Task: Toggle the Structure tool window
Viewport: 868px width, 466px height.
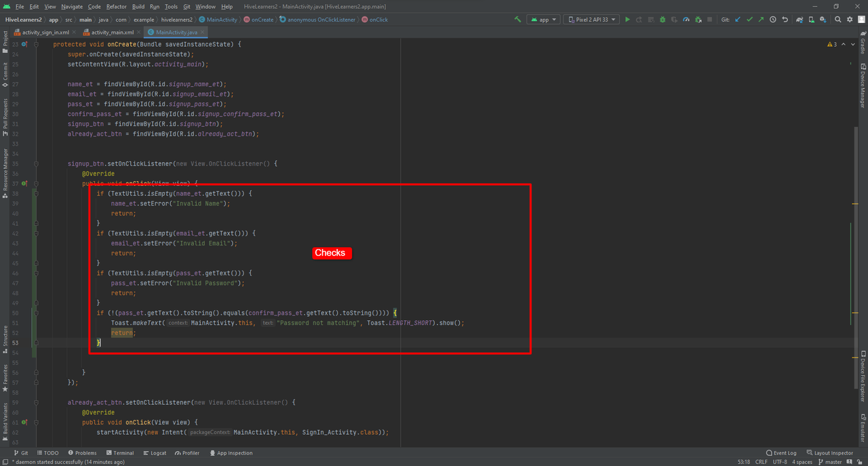Action: [x=5, y=339]
